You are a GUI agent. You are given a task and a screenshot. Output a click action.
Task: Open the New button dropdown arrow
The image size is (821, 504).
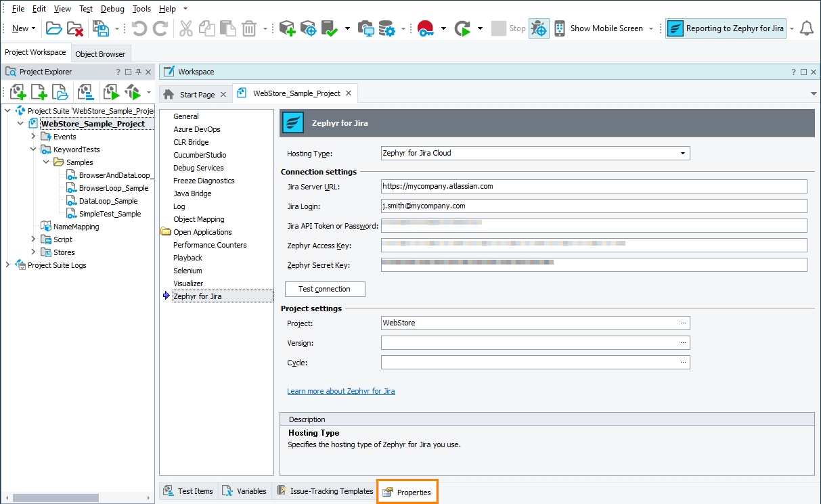tap(33, 28)
